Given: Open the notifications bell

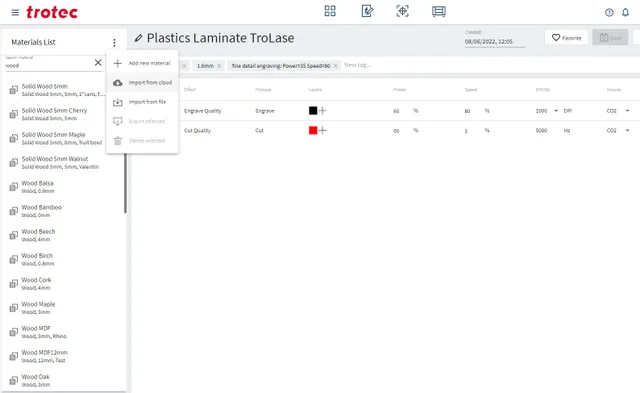Looking at the screenshot, I should click(x=625, y=13).
